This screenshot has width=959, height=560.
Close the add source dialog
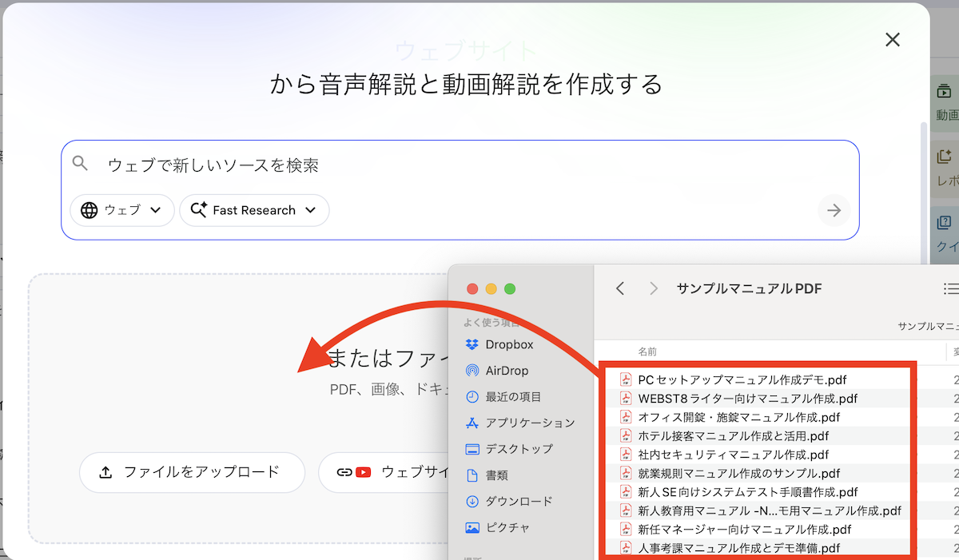tap(893, 40)
